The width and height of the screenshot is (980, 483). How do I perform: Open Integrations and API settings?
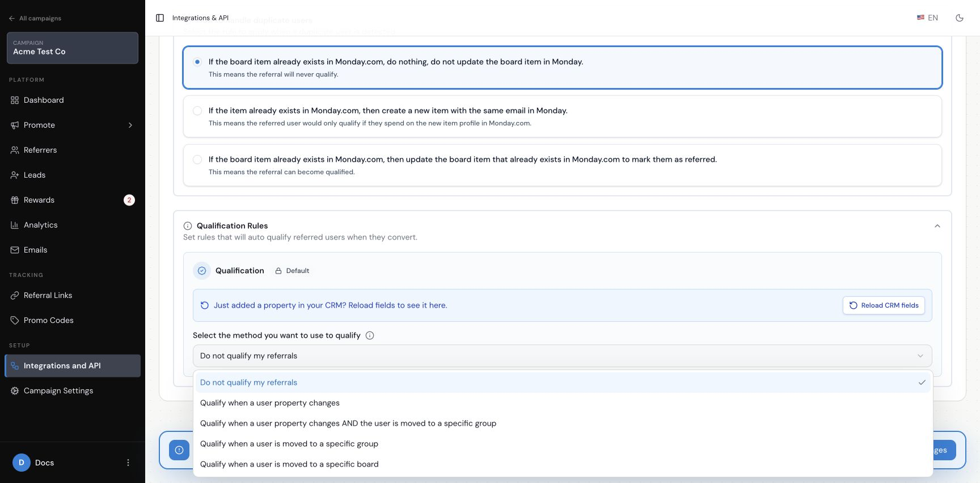coord(73,366)
